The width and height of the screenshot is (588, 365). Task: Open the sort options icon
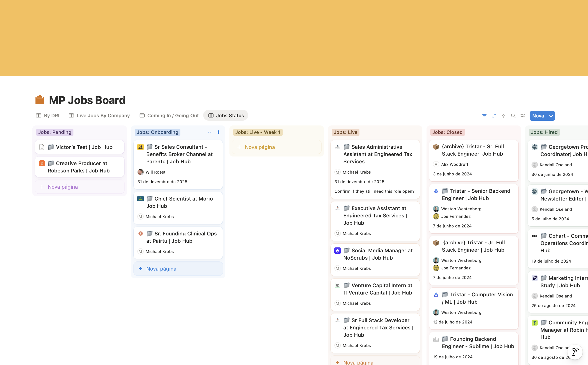click(x=494, y=116)
